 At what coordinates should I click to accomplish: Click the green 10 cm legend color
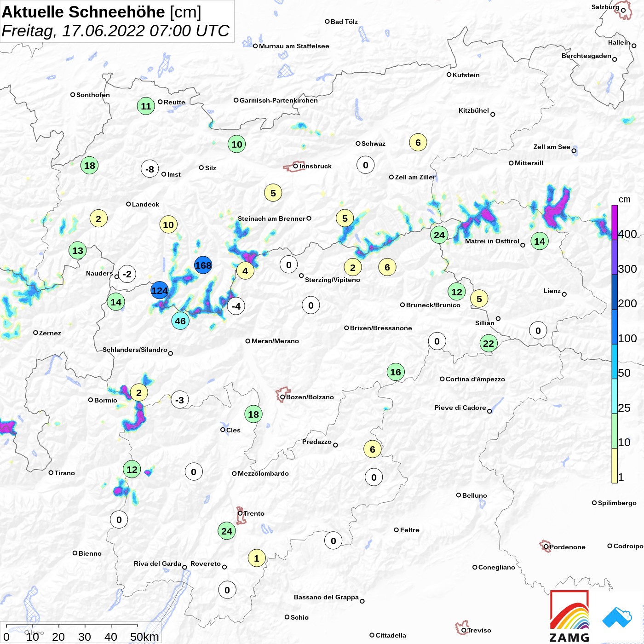(x=615, y=431)
